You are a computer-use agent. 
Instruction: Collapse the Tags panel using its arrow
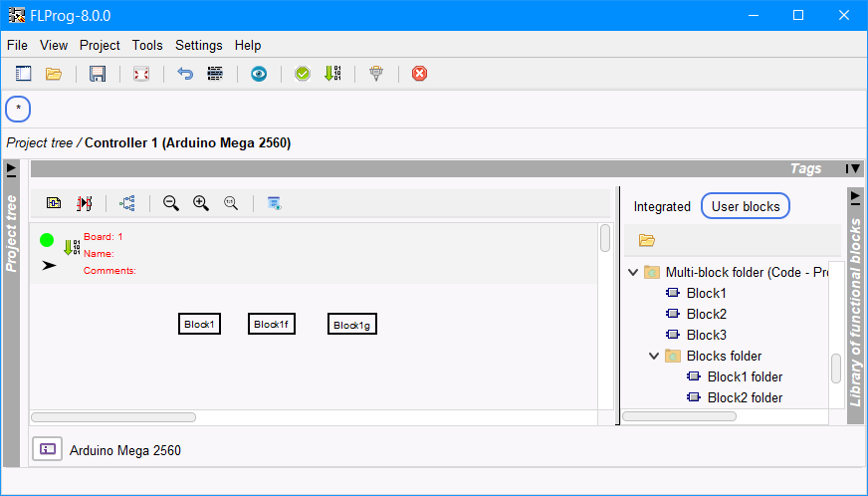click(x=852, y=169)
